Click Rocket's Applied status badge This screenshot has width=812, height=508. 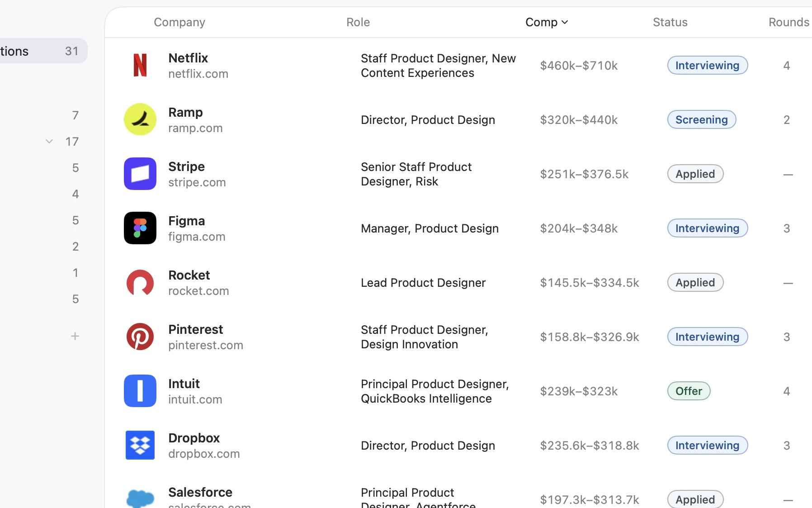tap(695, 282)
